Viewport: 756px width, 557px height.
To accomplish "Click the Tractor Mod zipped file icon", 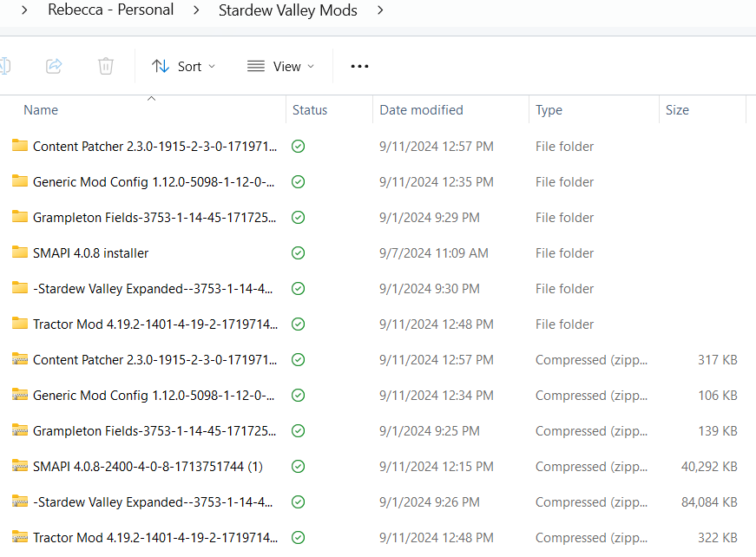I will 20,538.
